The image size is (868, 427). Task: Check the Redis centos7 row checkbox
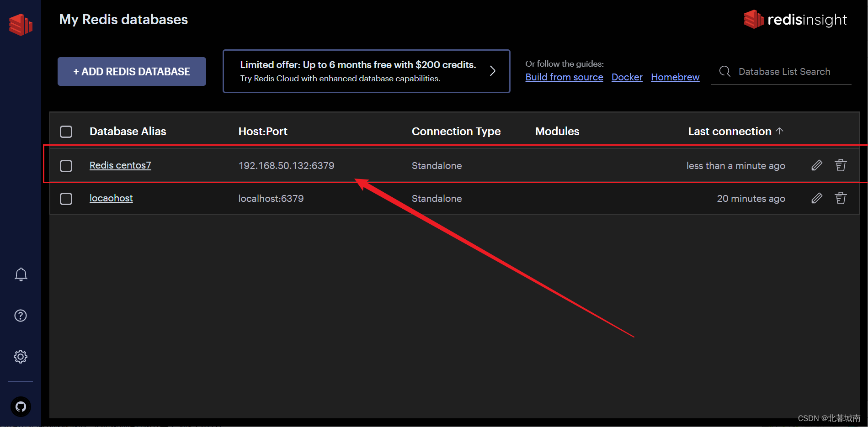66,166
